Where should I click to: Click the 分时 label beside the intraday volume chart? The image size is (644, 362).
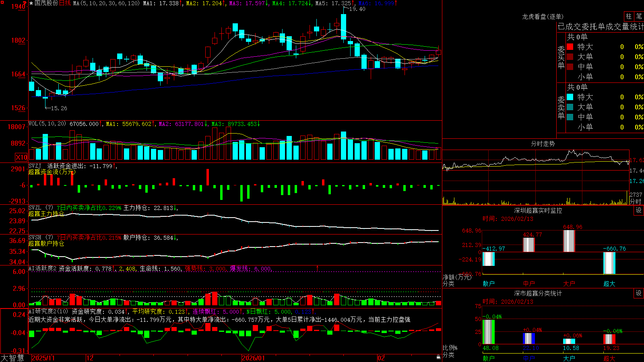click(636, 202)
